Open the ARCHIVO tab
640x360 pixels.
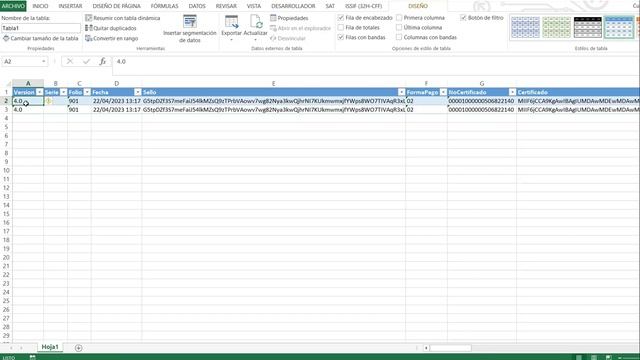13,6
